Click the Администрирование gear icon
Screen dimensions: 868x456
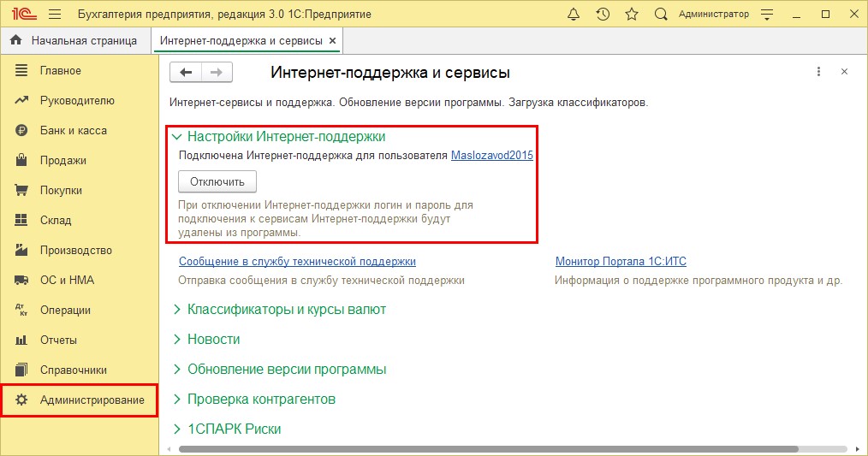pyautogui.click(x=21, y=400)
